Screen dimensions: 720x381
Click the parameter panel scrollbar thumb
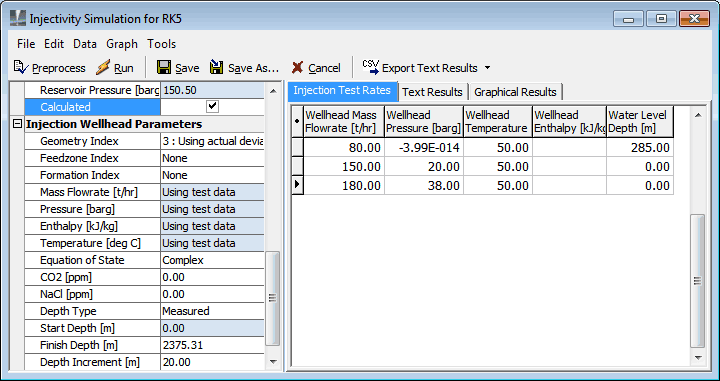point(273,298)
